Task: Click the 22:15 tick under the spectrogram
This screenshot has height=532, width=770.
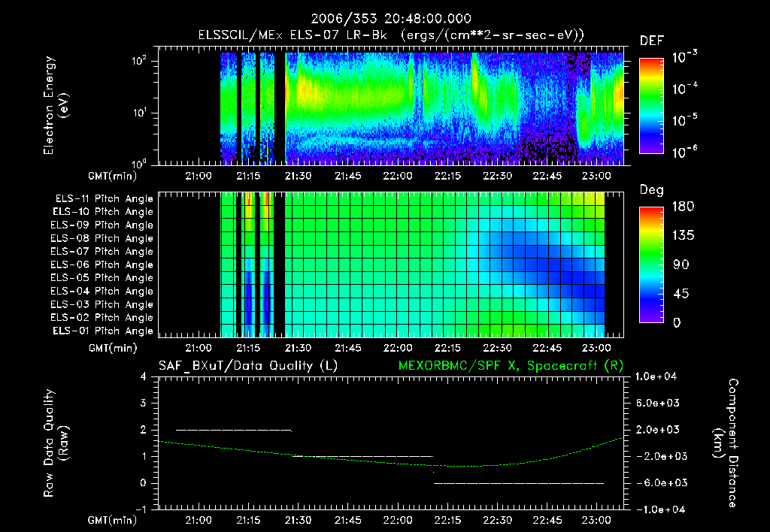Action: click(x=447, y=176)
